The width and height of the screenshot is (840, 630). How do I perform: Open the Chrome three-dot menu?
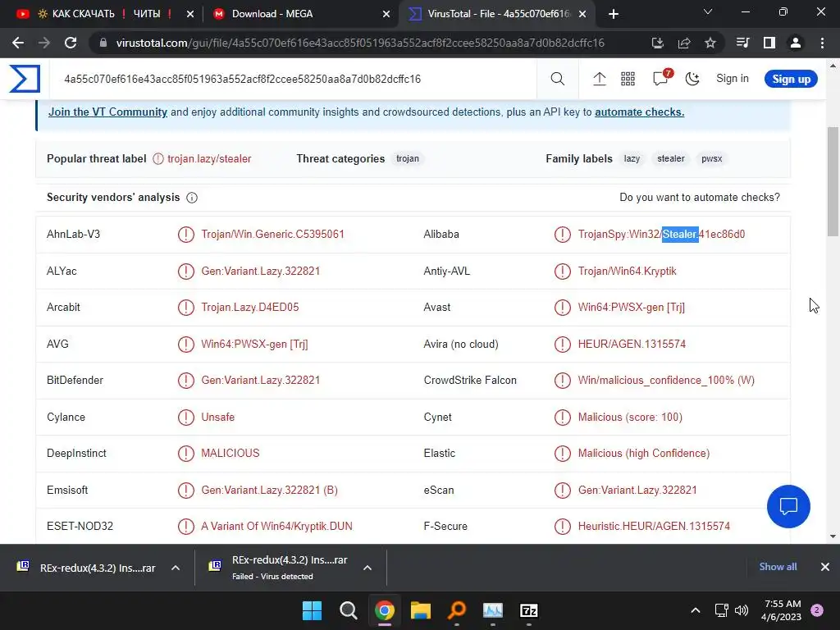[x=822, y=43]
